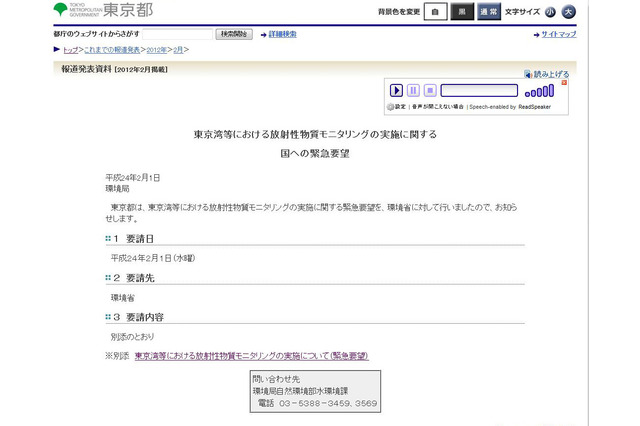Click the arrow icon before サイトマップ

coord(536,35)
